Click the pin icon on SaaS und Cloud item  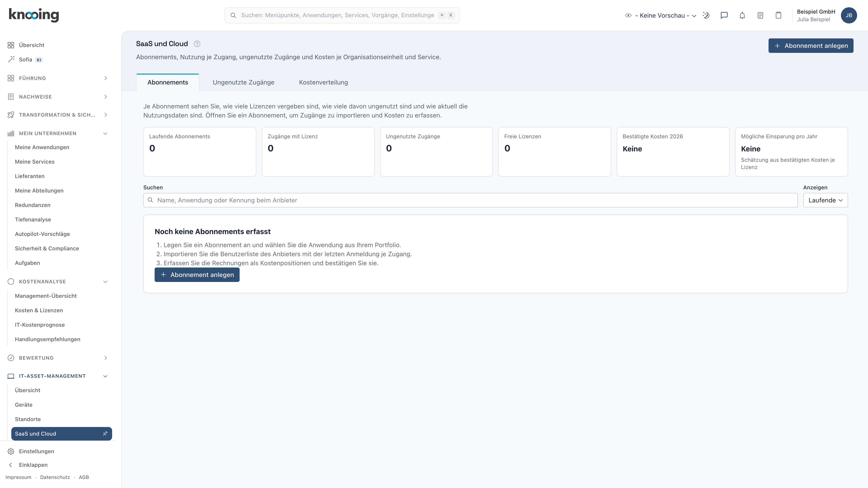[x=105, y=434]
